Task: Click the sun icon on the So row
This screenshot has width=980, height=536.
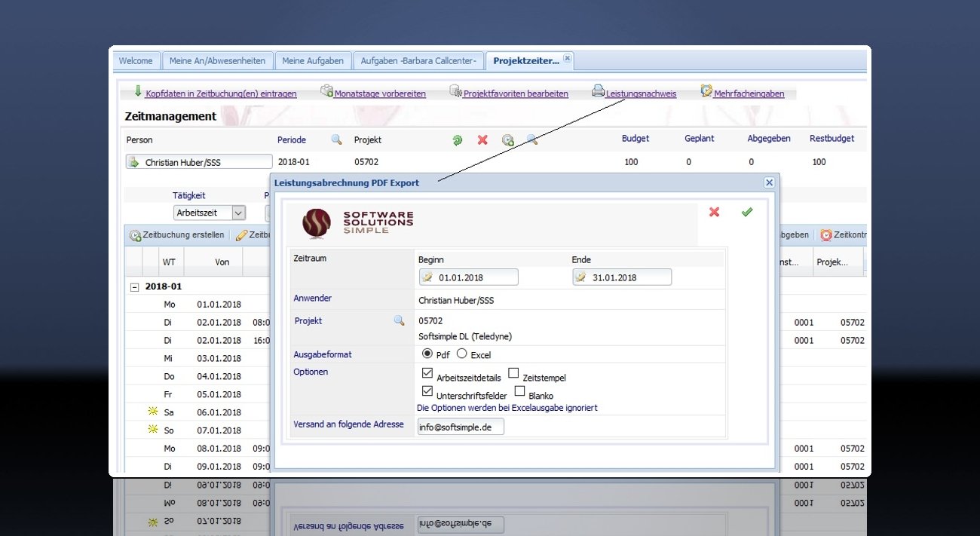Action: click(153, 429)
